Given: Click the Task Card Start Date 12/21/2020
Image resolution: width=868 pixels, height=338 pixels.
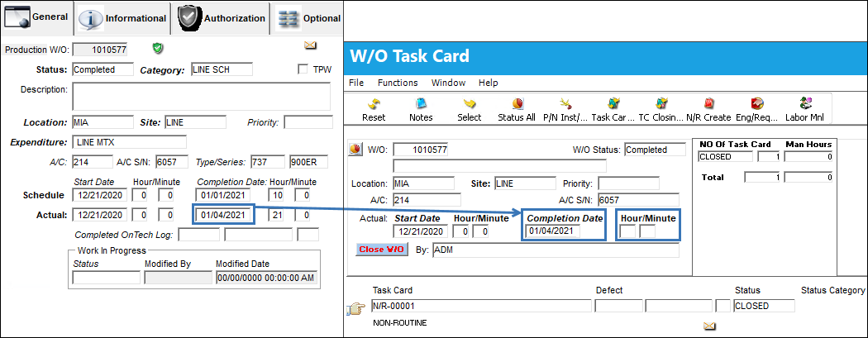Looking at the screenshot, I should [420, 231].
